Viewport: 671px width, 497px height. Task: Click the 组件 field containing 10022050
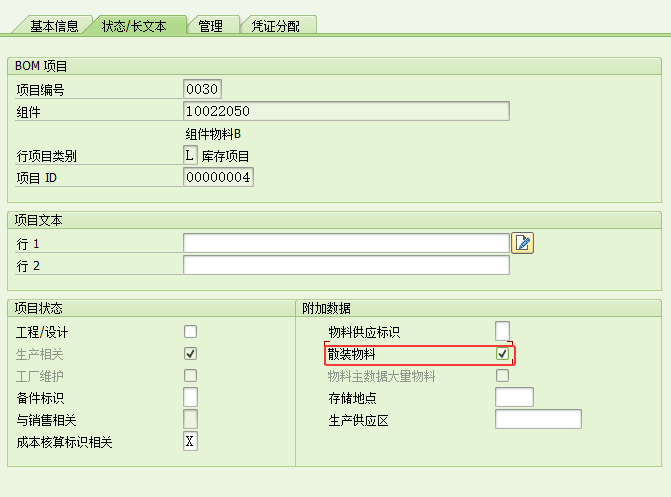tap(346, 111)
